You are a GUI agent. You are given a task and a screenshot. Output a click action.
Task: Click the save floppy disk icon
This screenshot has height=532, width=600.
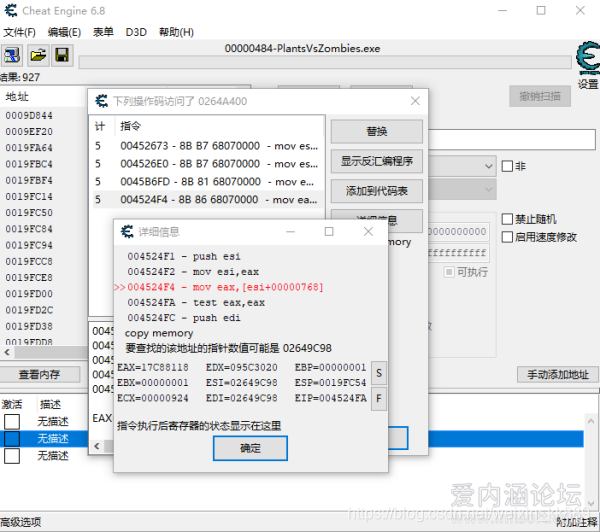(62, 55)
